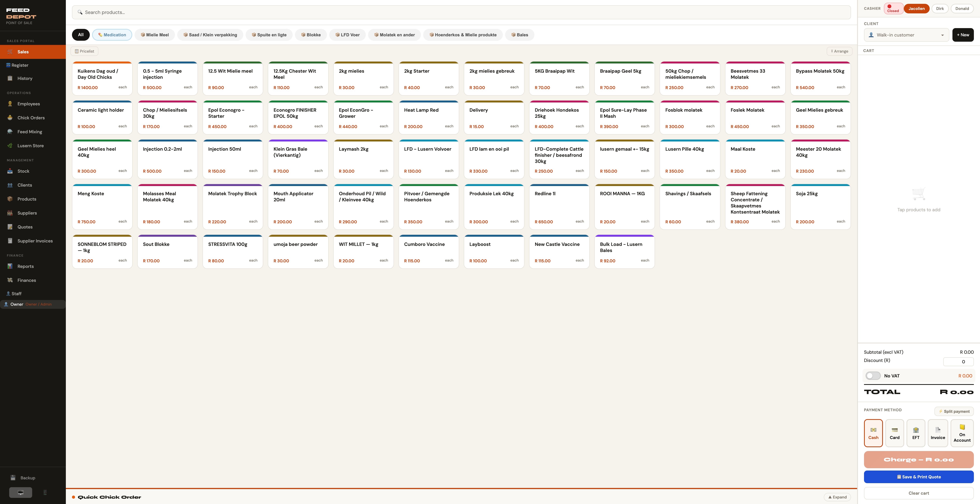Choose EFT as payment method

coord(916,433)
